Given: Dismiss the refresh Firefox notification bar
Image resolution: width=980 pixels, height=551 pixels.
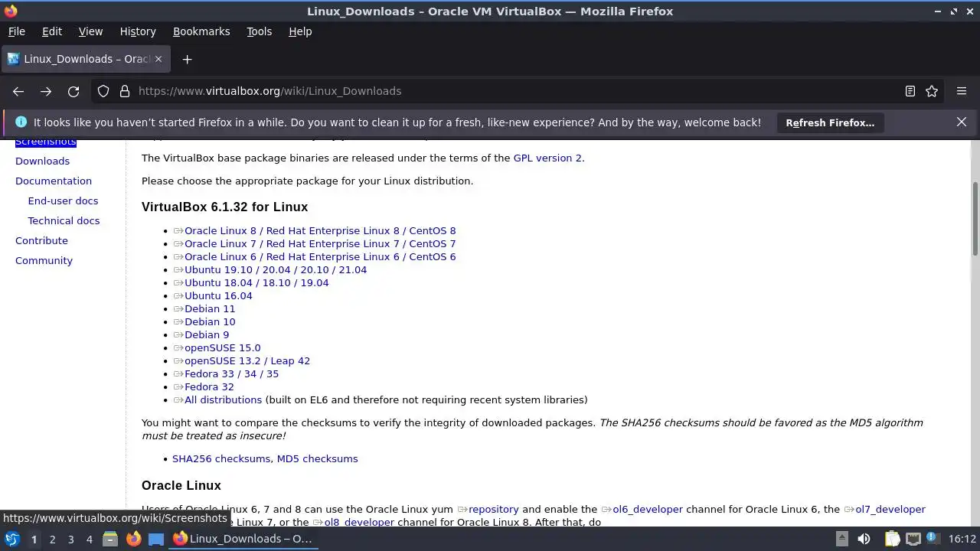Looking at the screenshot, I should click(x=962, y=122).
